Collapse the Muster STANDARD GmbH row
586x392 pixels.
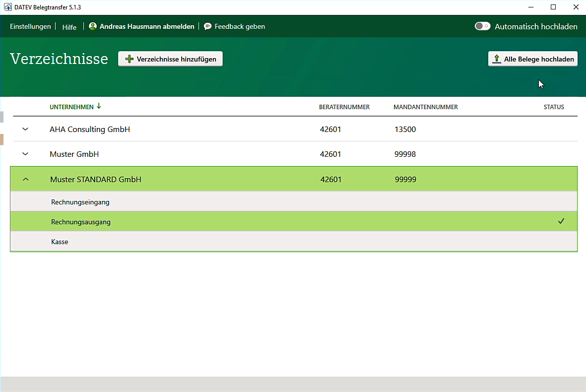25,179
